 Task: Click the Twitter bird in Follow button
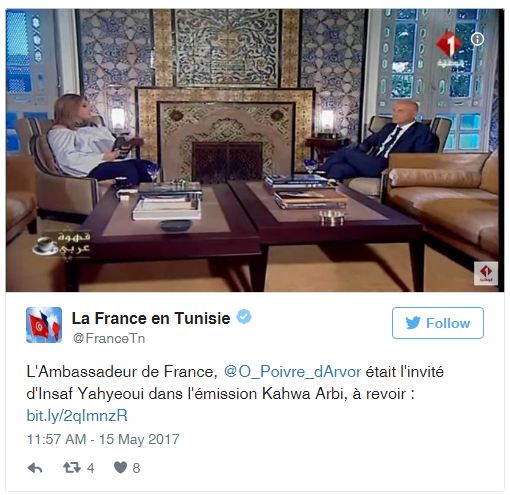413,323
